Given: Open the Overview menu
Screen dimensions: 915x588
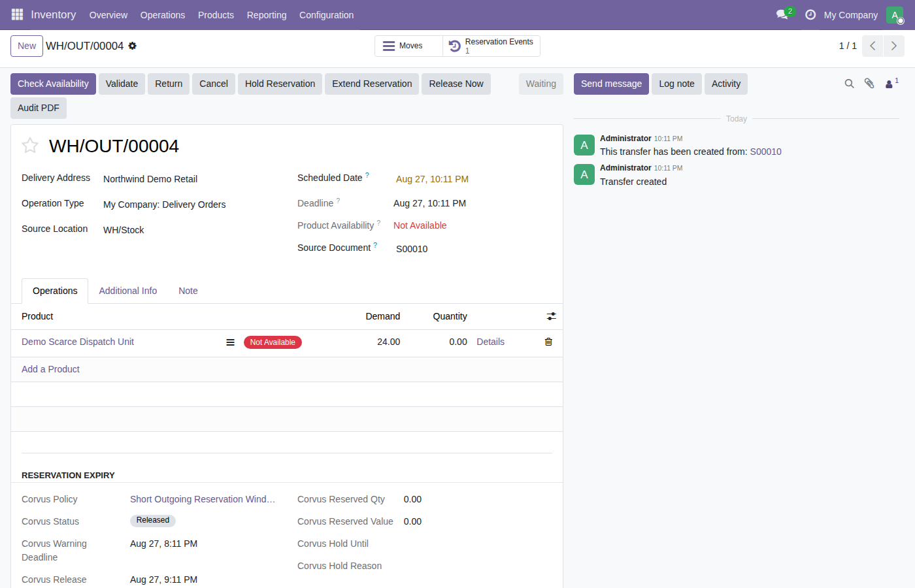Looking at the screenshot, I should 108,15.
